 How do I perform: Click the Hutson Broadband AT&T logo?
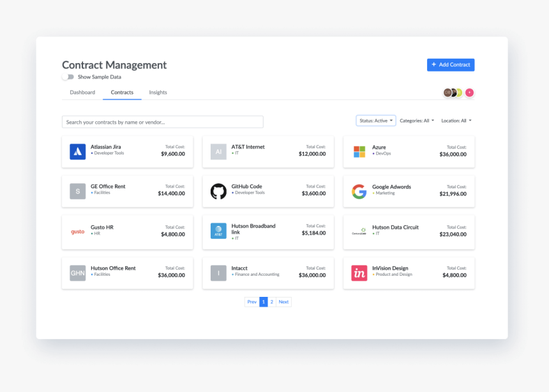[218, 231]
